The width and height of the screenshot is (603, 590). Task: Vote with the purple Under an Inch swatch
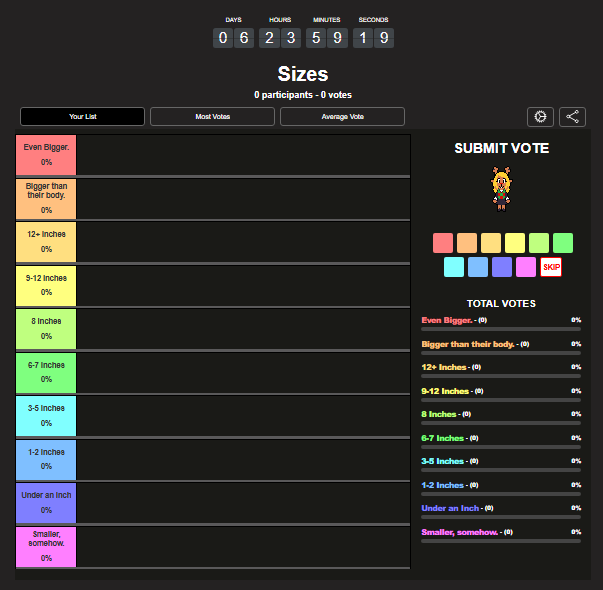(502, 267)
